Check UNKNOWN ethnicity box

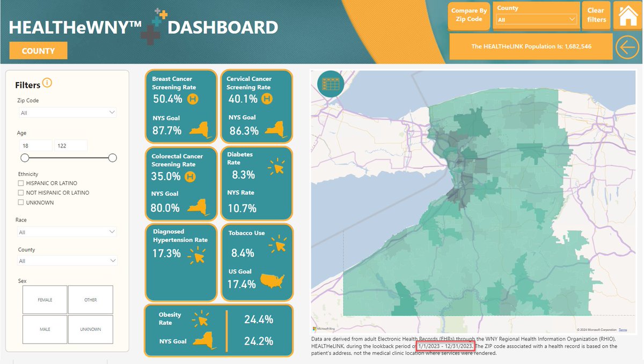21,203
